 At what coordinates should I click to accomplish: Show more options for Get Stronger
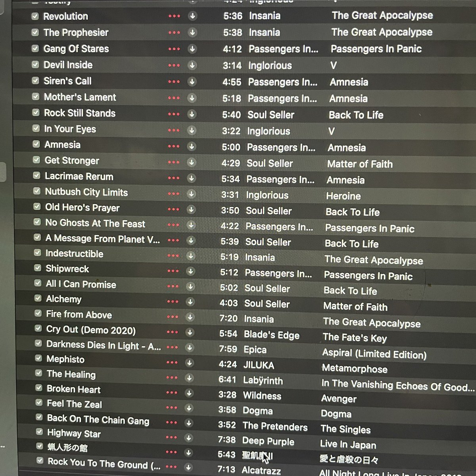pyautogui.click(x=174, y=162)
